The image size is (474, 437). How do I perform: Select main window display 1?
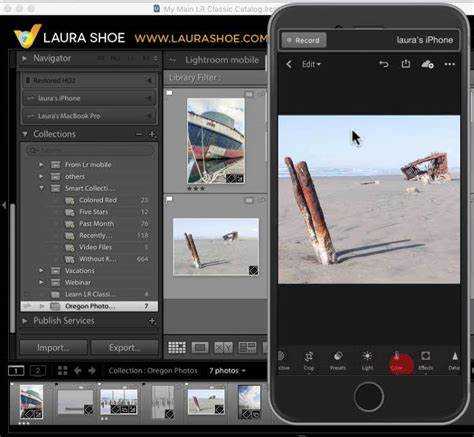pyautogui.click(x=16, y=371)
